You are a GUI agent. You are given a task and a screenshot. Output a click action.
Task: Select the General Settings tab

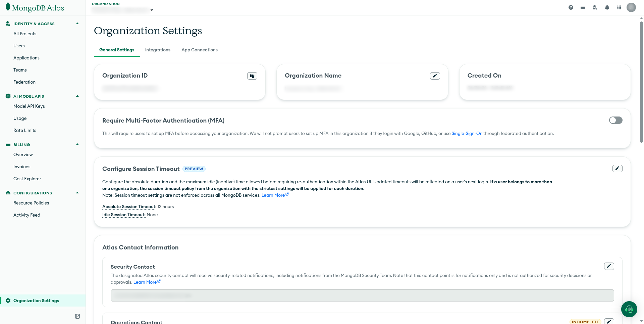pos(117,50)
